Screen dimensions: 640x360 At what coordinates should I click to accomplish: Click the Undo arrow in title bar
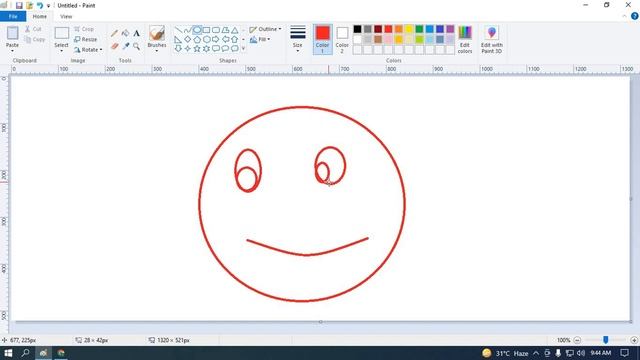[40, 6]
